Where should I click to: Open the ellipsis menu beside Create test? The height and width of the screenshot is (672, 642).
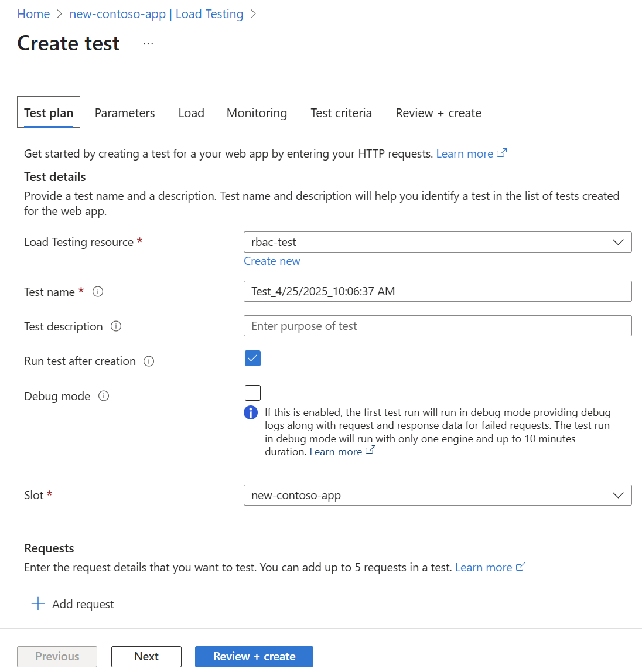click(x=148, y=43)
